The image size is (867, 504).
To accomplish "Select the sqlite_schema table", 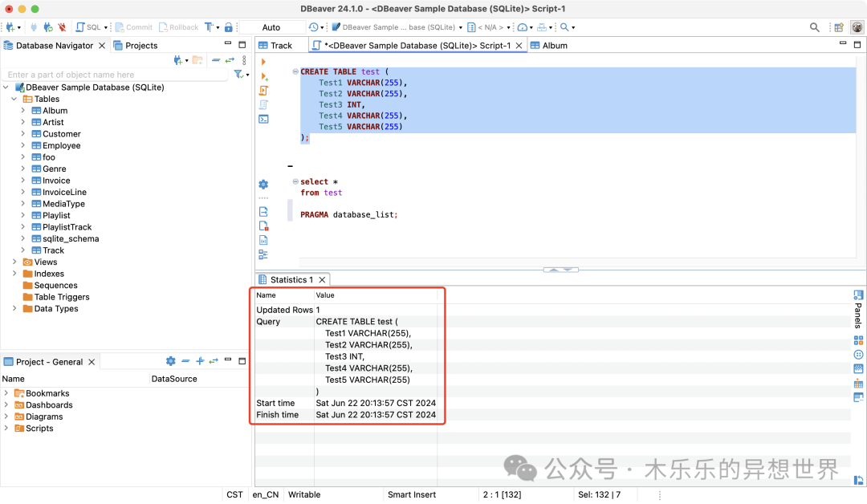I will [x=71, y=238].
